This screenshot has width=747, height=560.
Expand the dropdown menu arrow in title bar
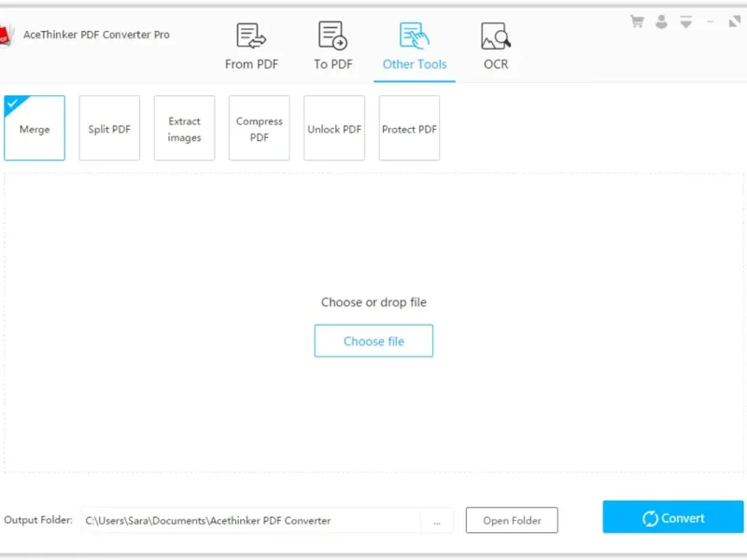click(x=686, y=21)
